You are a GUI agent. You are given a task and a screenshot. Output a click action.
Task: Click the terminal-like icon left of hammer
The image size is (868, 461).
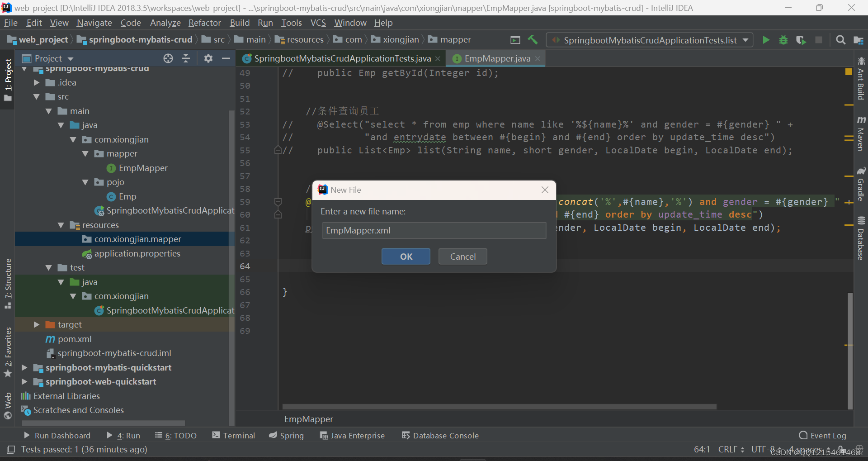pos(515,40)
